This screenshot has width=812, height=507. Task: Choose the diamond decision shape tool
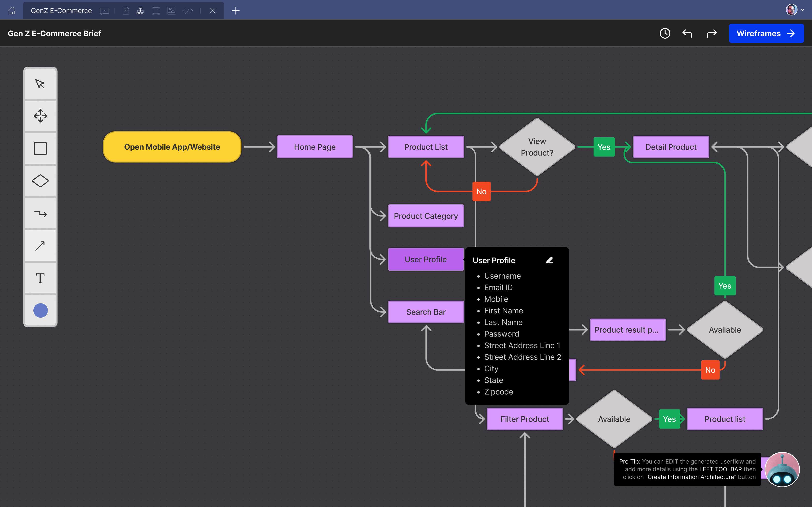coord(40,181)
